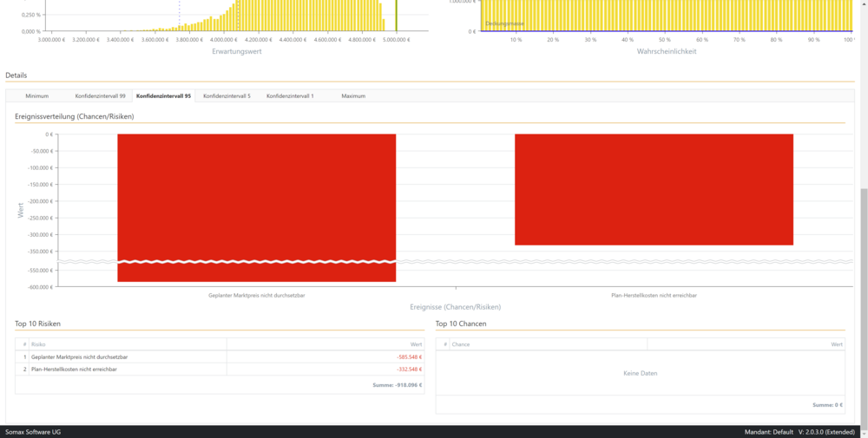Open the Konfidenzintervall 99 tab
The image size is (868, 438).
[100, 96]
